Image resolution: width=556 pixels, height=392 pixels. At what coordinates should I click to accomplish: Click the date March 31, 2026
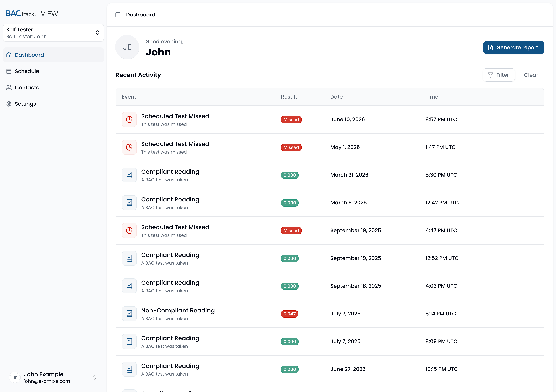click(349, 175)
